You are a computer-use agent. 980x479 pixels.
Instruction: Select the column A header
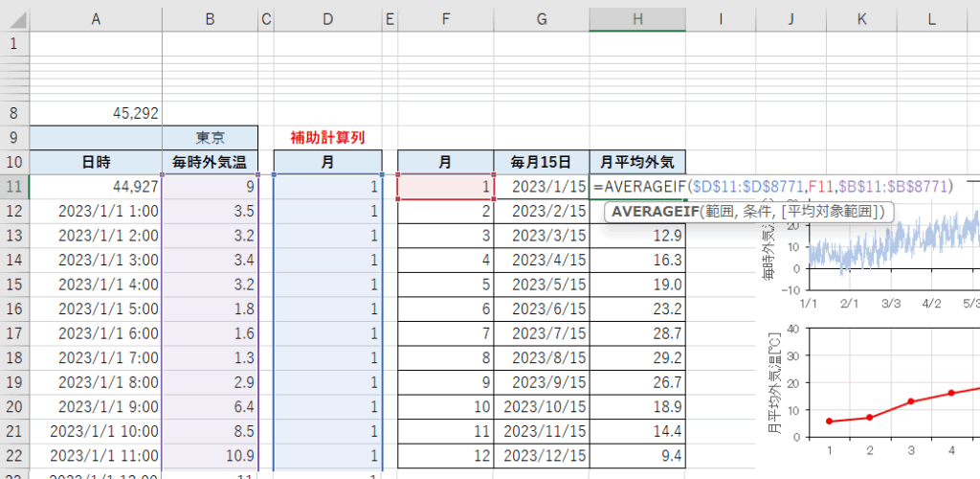coord(96,18)
